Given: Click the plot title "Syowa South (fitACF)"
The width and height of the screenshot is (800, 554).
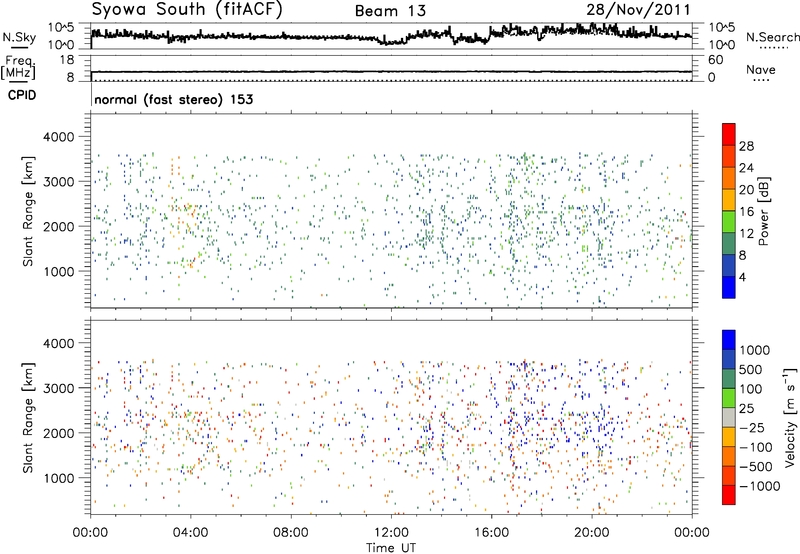Looking at the screenshot, I should pos(187,10).
